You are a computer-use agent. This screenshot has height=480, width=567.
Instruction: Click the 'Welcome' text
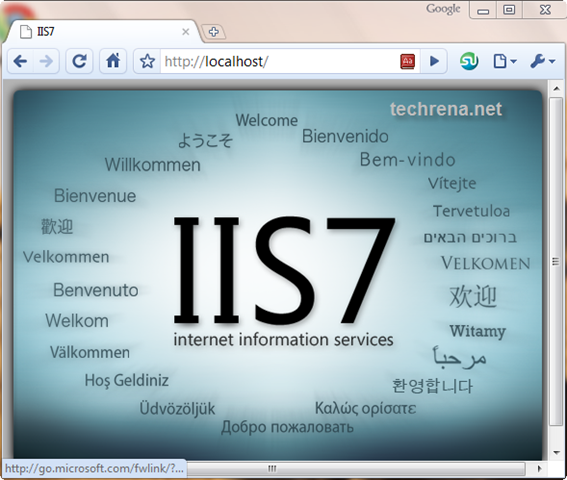(x=267, y=120)
